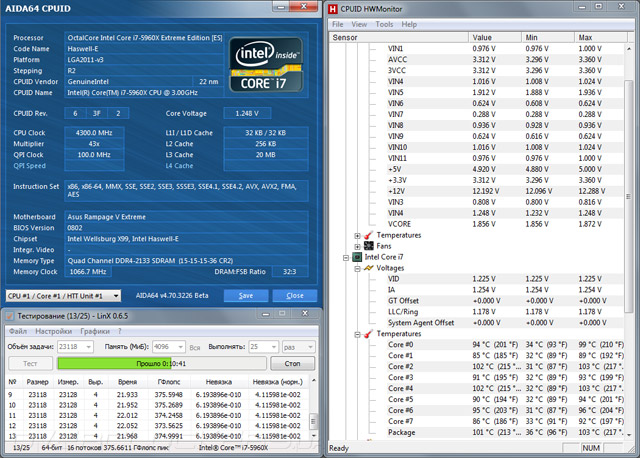The width and height of the screenshot is (640, 458).
Task: Collapse the Voltages node under Intel Core i7
Action: [x=357, y=269]
